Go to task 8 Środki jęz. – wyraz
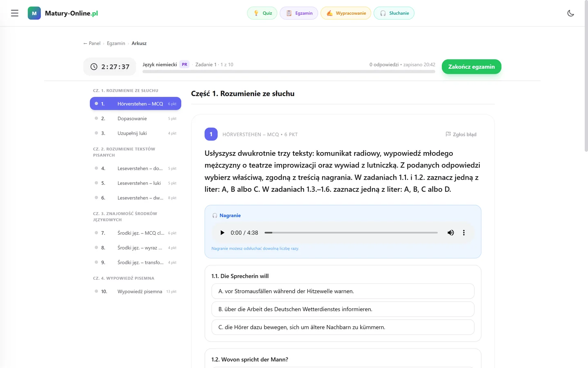588x368 pixels. tap(136, 248)
